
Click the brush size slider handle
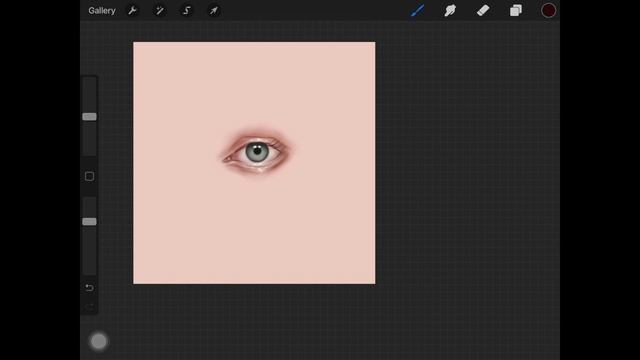(89, 117)
